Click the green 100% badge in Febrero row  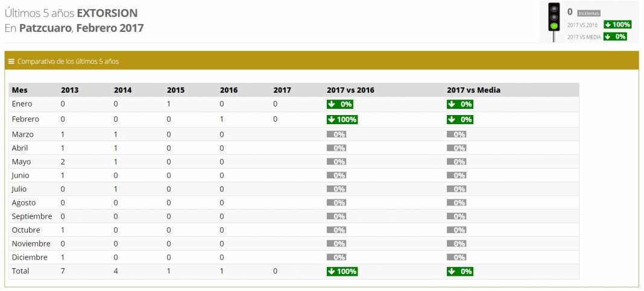point(342,119)
